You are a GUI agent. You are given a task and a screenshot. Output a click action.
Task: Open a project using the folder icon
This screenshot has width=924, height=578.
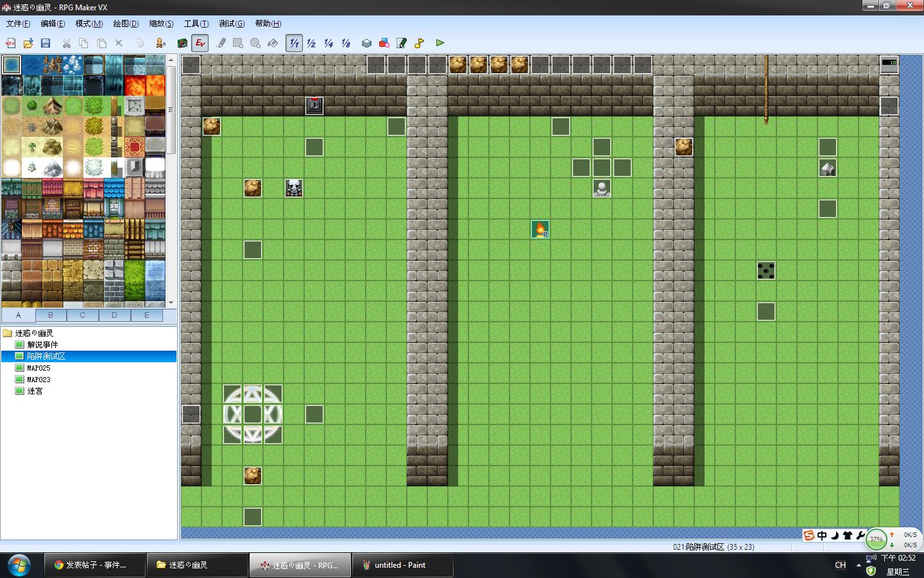click(x=28, y=43)
